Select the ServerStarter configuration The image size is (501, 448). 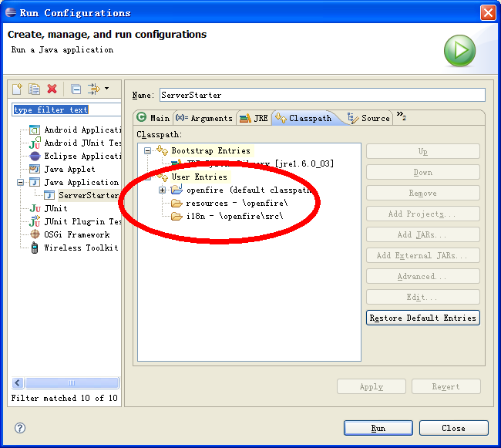coord(89,195)
